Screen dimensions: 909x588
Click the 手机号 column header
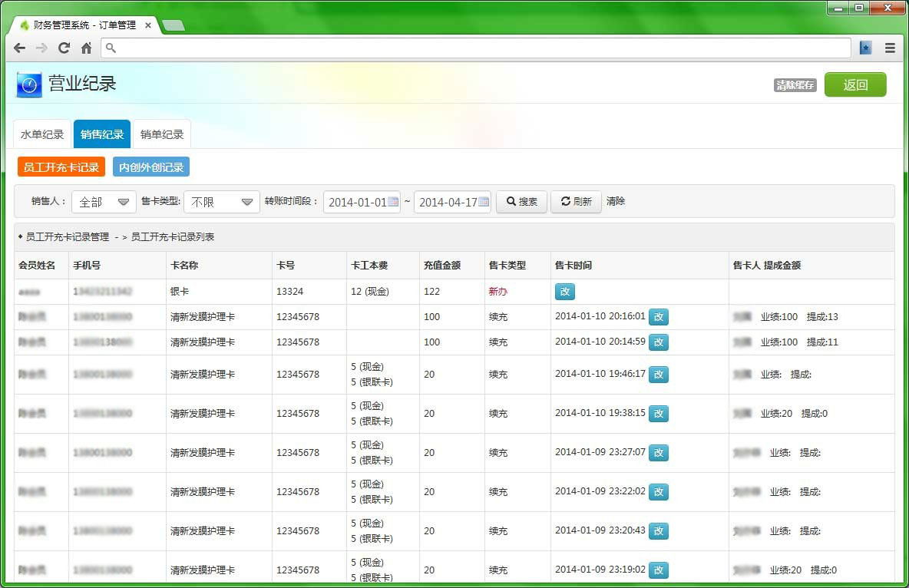[87, 266]
